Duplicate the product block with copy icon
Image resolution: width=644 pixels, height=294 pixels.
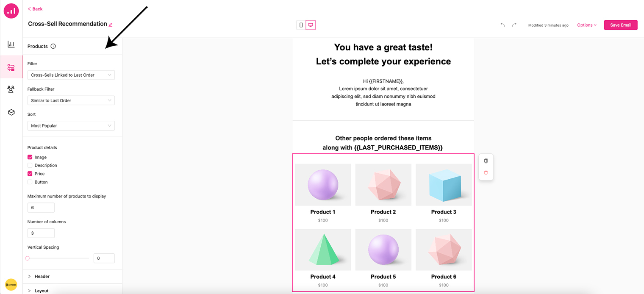tap(486, 161)
